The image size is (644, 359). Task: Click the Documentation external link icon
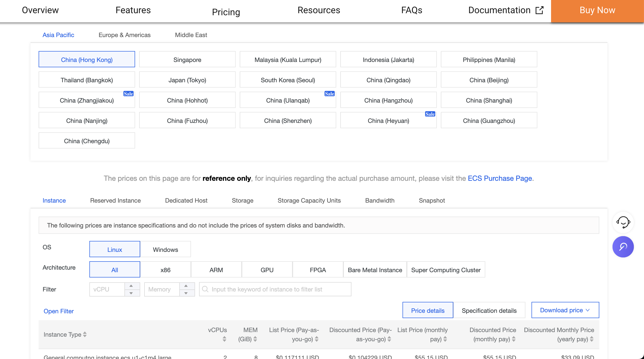(539, 10)
